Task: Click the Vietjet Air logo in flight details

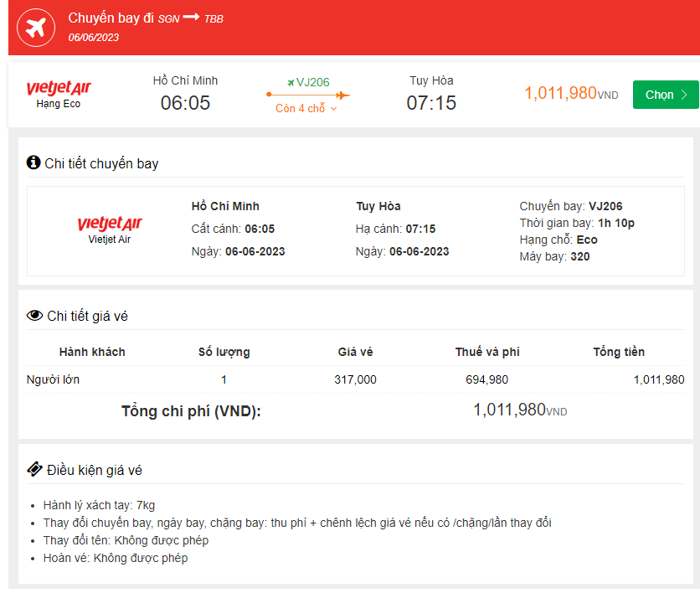Action: [x=110, y=224]
